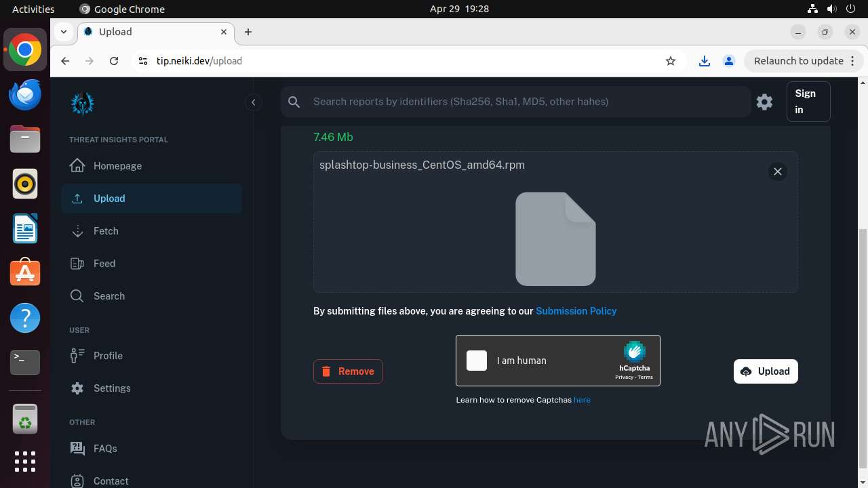Click the 7.46 Mb file size text
Screen dimensions: 868x488
[x=333, y=137]
